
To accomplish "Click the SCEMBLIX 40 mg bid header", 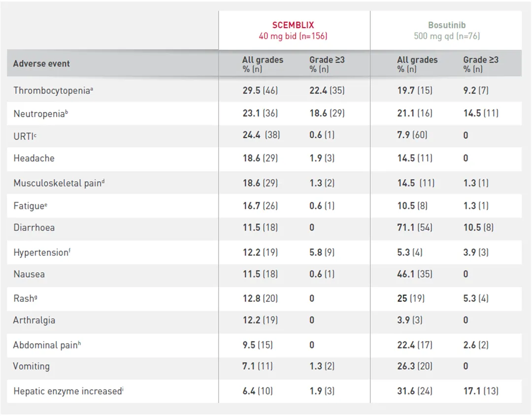I will click(293, 30).
